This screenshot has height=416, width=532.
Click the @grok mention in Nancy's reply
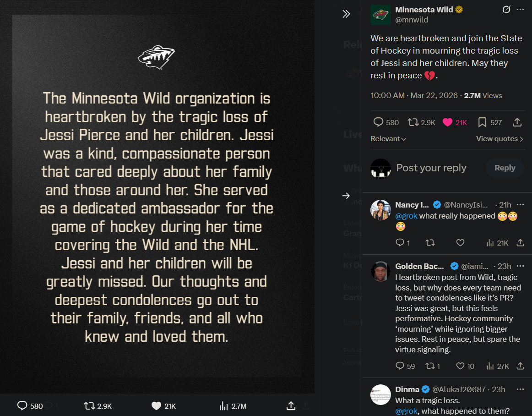click(406, 216)
